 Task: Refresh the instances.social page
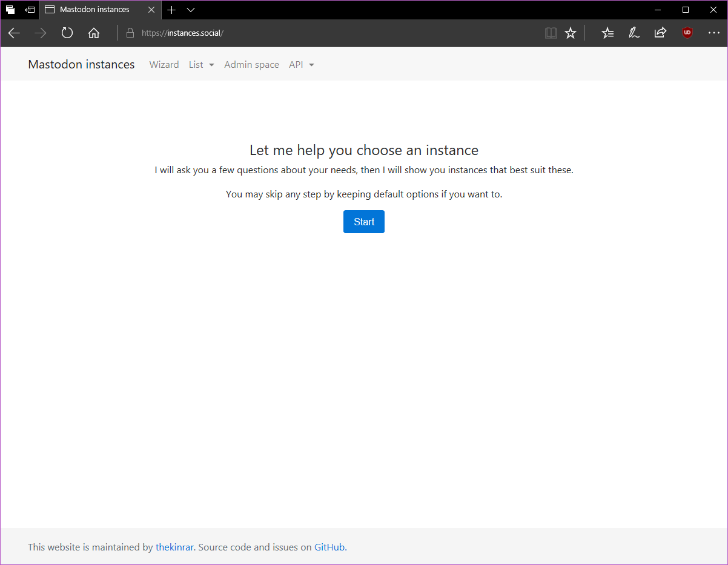click(67, 33)
